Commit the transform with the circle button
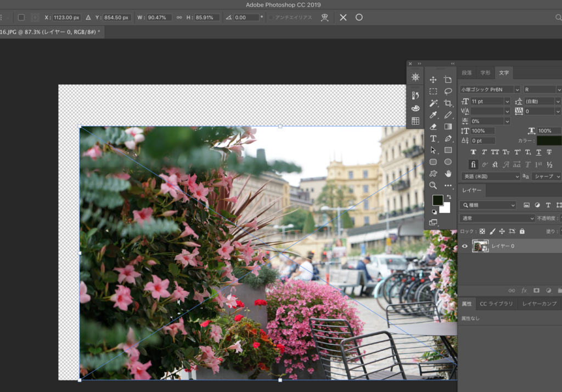The width and height of the screenshot is (562, 392). click(359, 18)
